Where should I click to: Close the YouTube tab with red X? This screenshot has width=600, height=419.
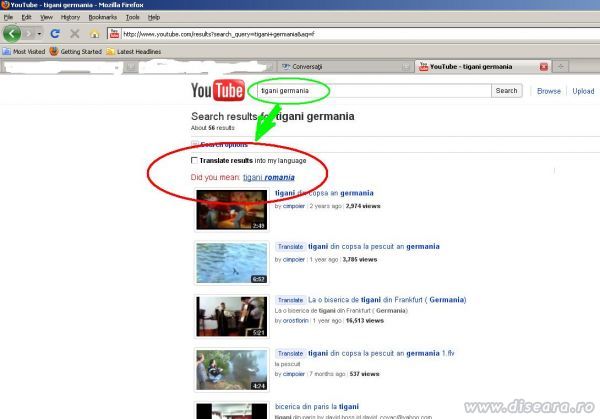click(x=543, y=67)
